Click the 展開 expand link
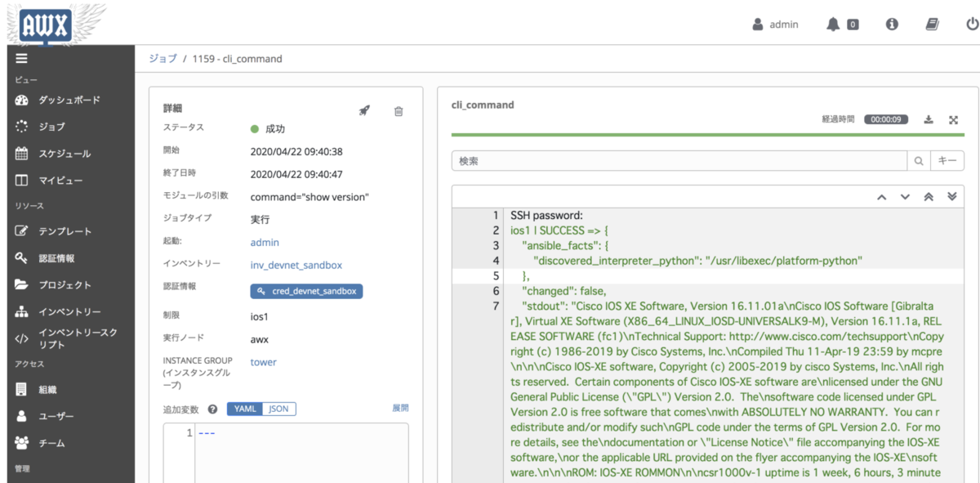Viewport: 980px width, 483px height. (x=400, y=408)
